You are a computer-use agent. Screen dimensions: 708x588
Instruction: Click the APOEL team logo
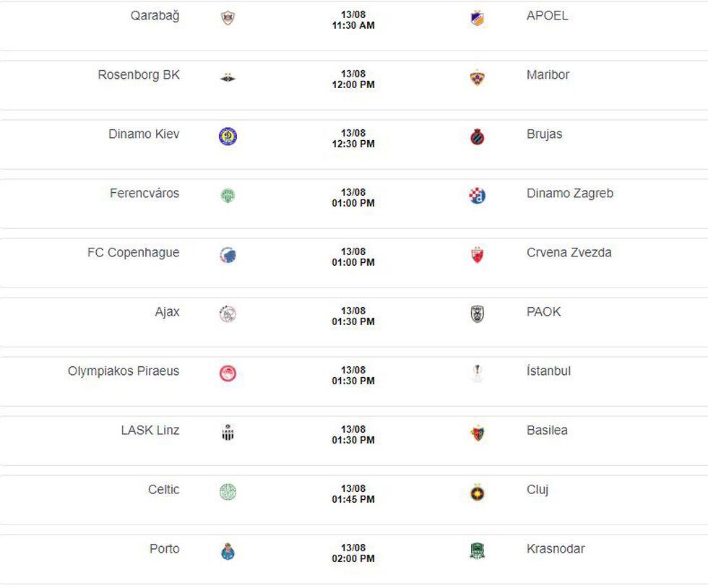coord(476,18)
